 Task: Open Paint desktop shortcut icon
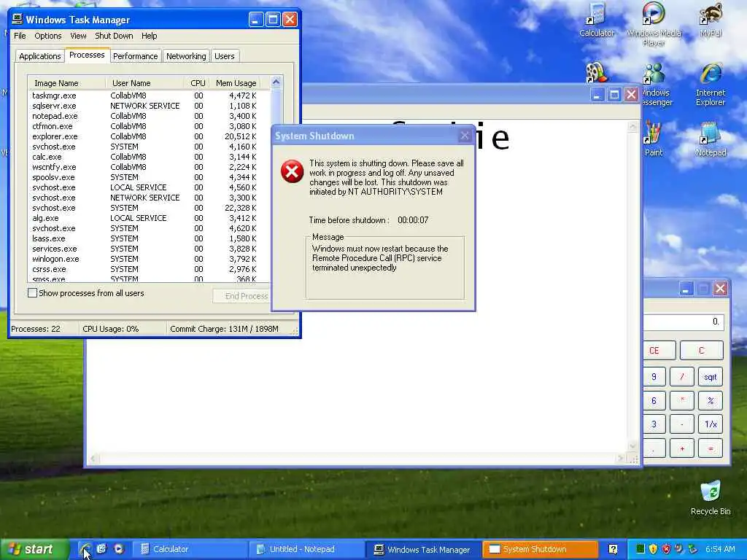click(x=653, y=139)
